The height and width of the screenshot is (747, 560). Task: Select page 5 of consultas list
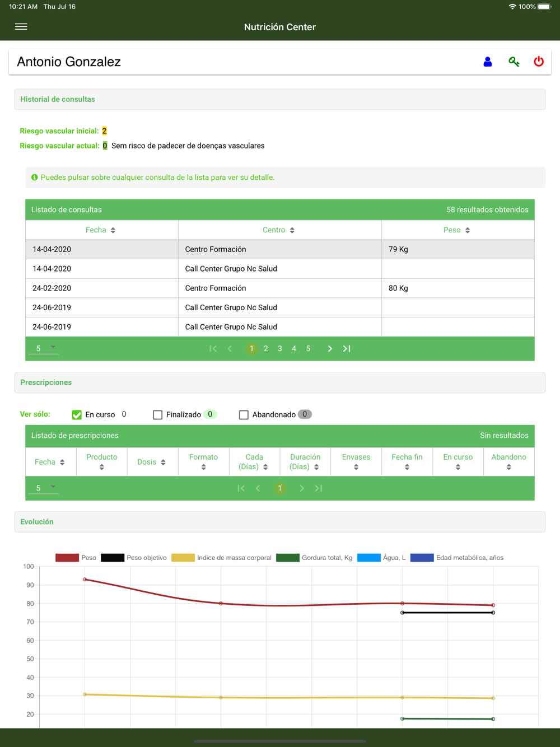[308, 348]
